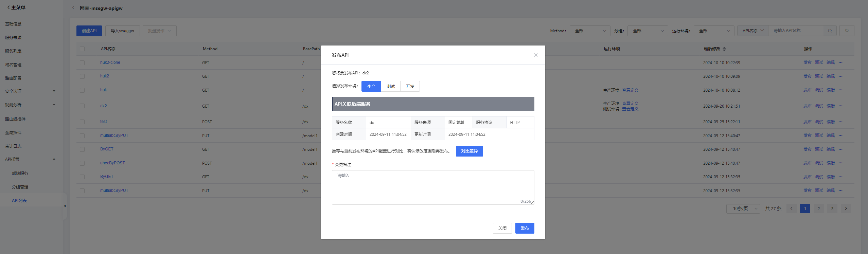
Task: Open the 批量操作 dropdown
Action: 159,31
